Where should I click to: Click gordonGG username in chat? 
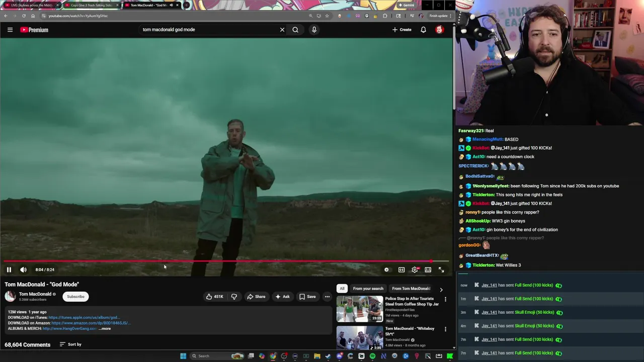(x=469, y=245)
